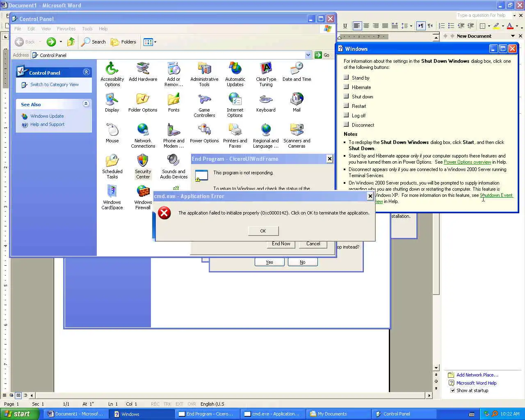Click Log off button in help window
This screenshot has height=420, width=525.
pos(346,115)
